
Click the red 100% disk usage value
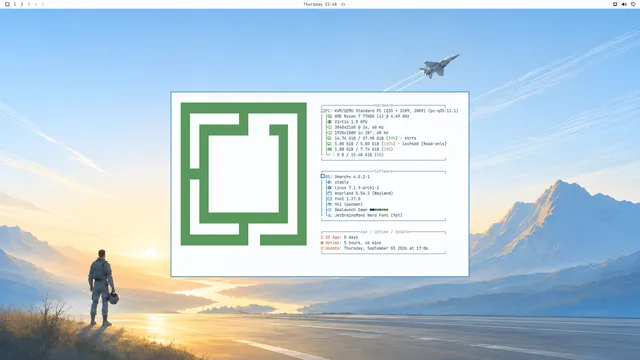click(388, 144)
